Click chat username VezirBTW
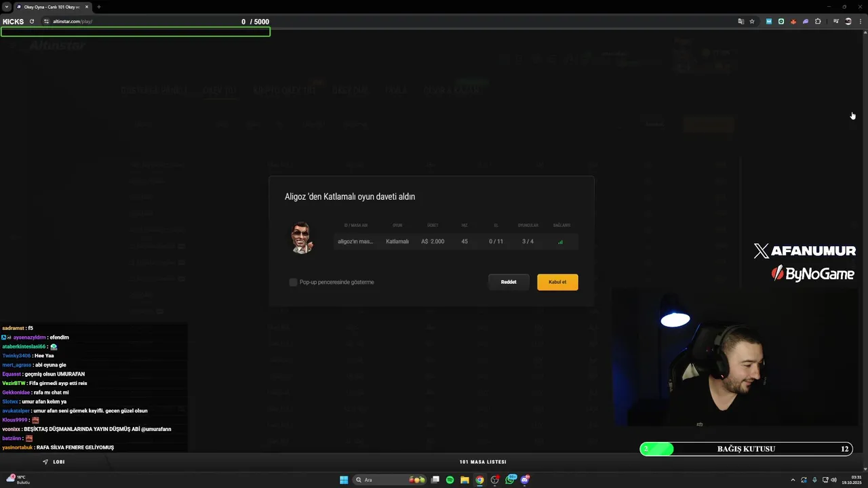 coord(14,383)
